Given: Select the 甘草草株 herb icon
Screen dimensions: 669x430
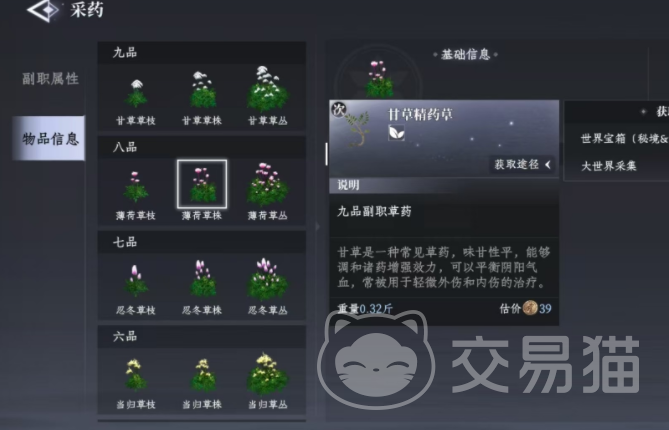Looking at the screenshot, I should click(202, 90).
